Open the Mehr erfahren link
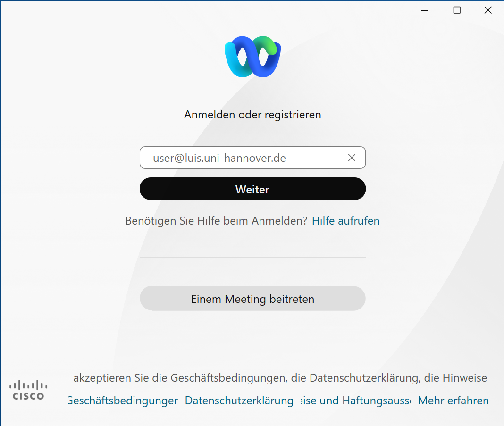This screenshot has width=504, height=426. point(453,401)
